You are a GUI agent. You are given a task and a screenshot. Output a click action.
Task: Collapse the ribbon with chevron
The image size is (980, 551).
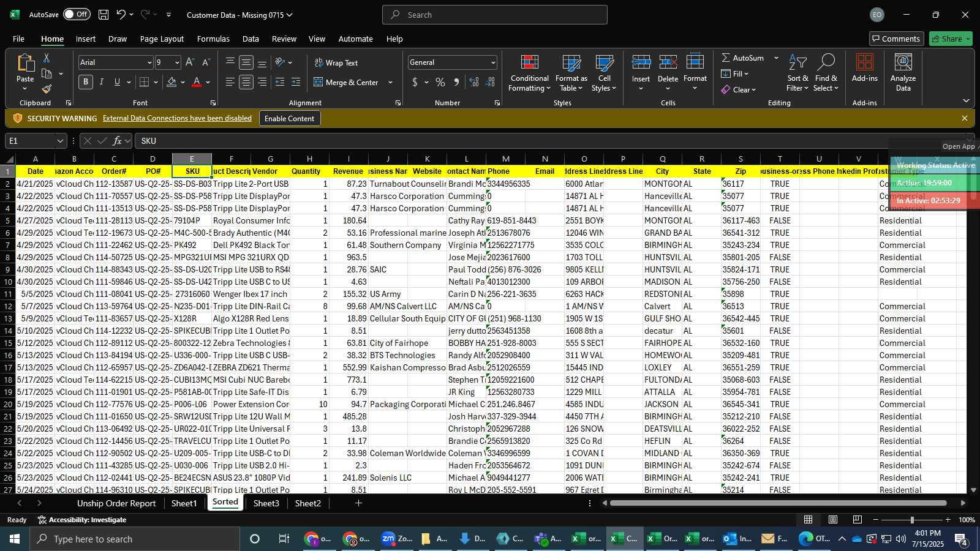966,101
